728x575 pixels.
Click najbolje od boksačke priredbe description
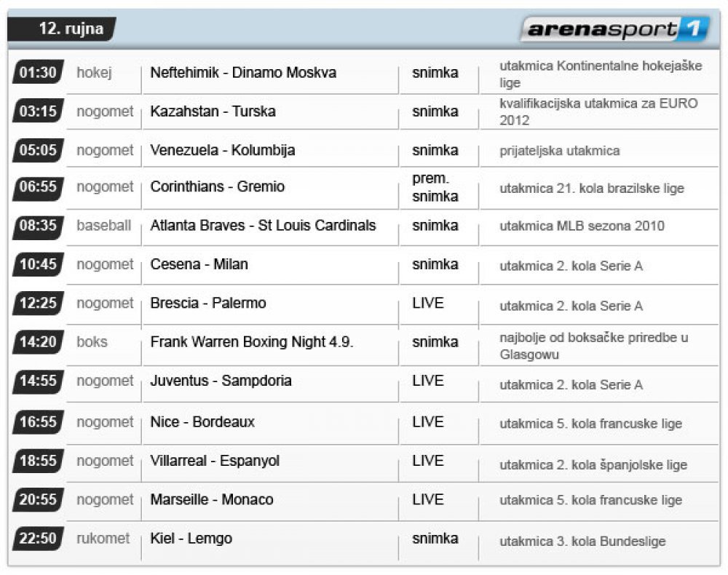click(594, 346)
